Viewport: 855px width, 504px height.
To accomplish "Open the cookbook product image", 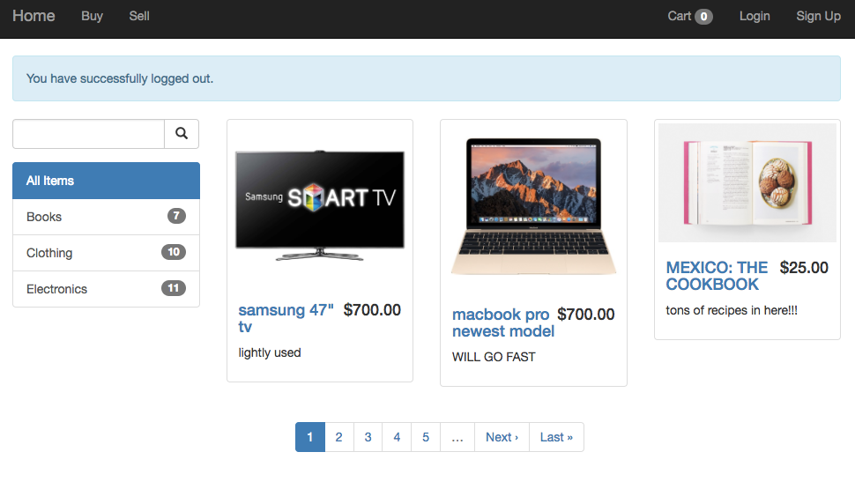I will tap(747, 182).
